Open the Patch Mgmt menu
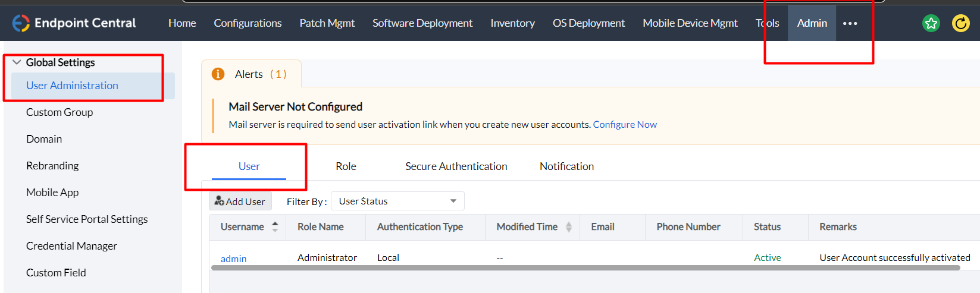The height and width of the screenshot is (293, 980). click(327, 23)
